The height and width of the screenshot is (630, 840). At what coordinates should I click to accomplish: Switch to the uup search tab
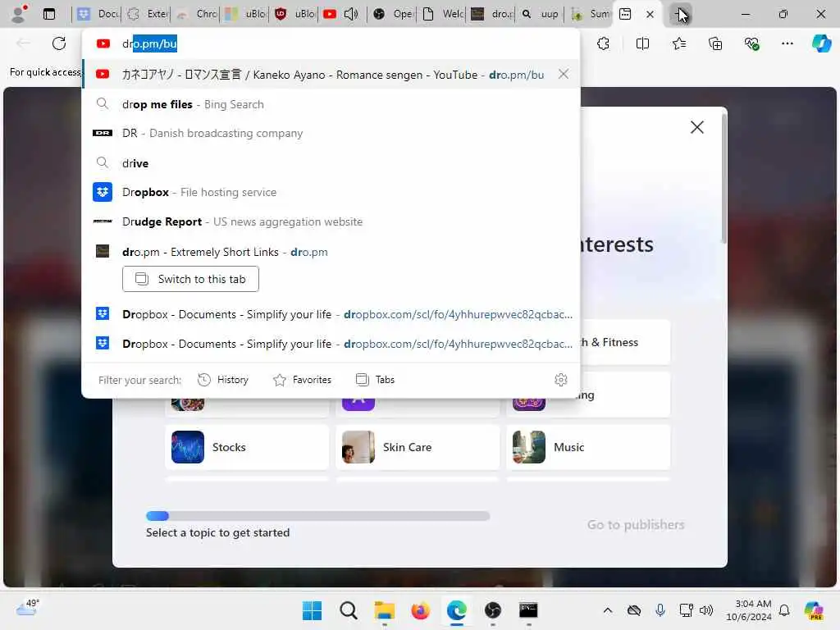point(541,14)
